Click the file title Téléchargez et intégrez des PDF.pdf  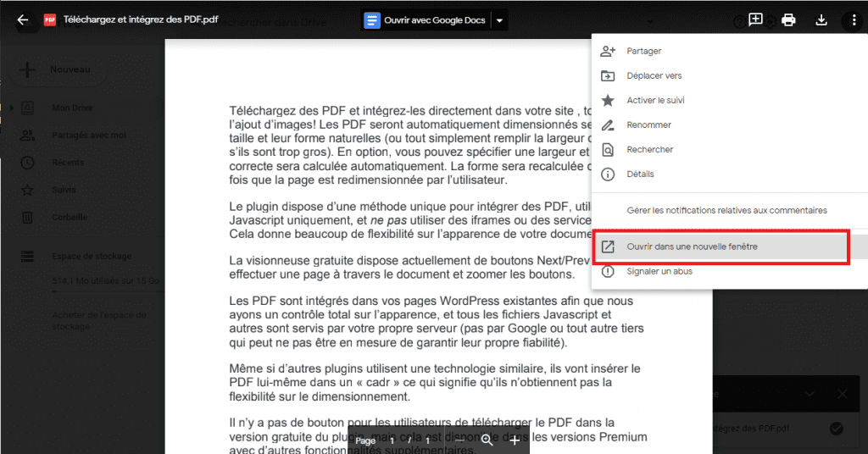(141, 19)
